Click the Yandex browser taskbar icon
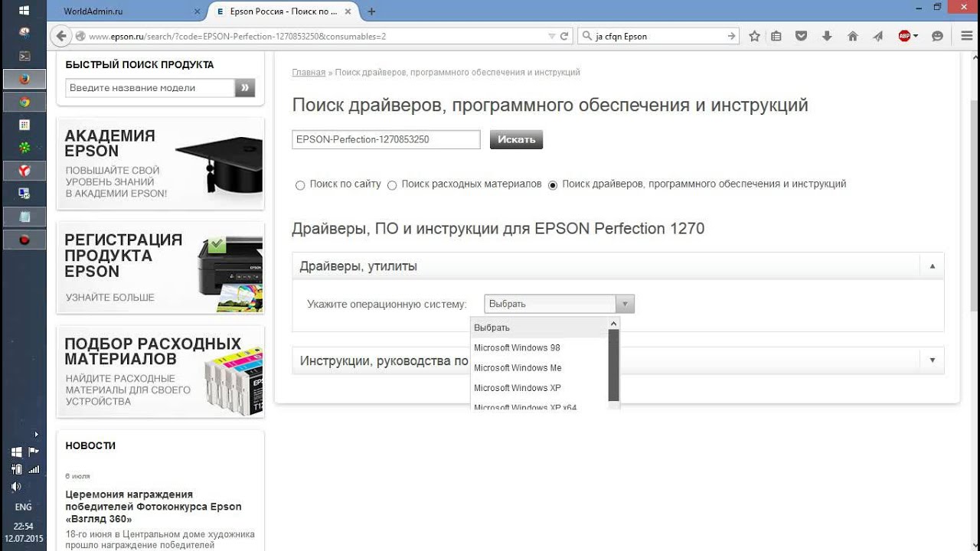This screenshot has width=980, height=551. click(x=24, y=170)
